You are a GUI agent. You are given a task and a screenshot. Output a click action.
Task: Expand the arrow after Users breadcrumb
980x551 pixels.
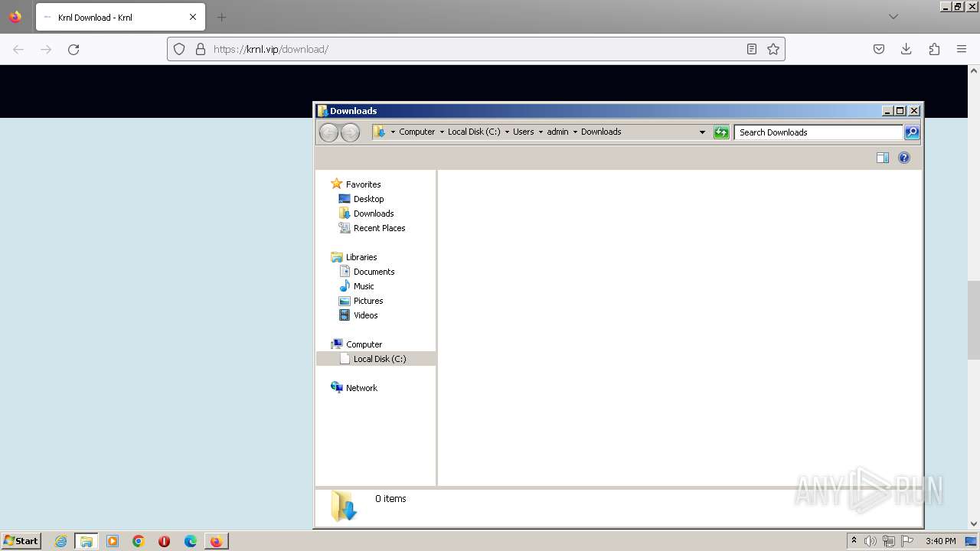coord(541,132)
